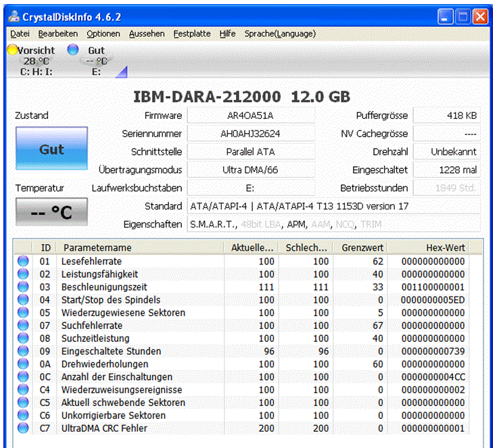Viewport: 499px width, 448px height.
Task: Click the Seriennummer field value
Action: click(251, 134)
